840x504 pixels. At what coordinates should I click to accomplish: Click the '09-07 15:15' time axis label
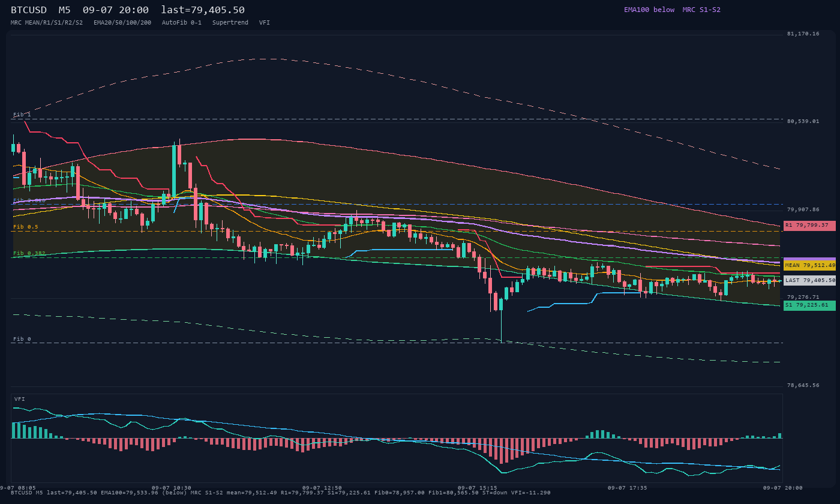tap(478, 488)
